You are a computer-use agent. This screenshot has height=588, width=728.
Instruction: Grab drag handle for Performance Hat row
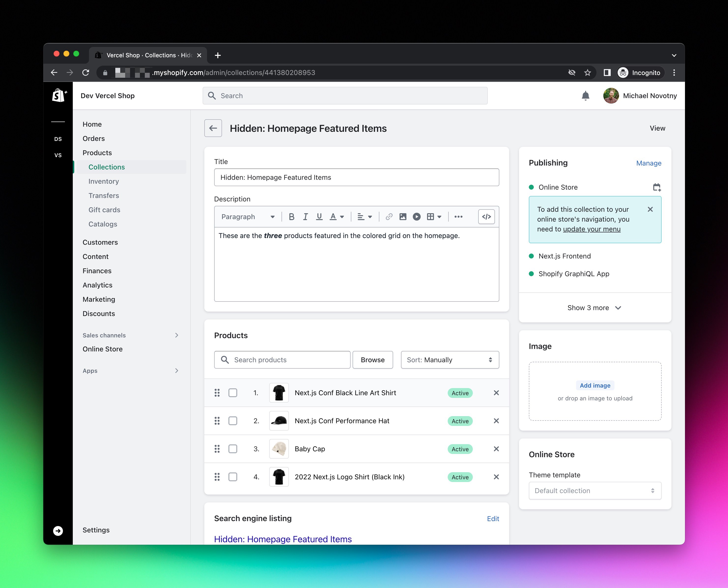217,421
